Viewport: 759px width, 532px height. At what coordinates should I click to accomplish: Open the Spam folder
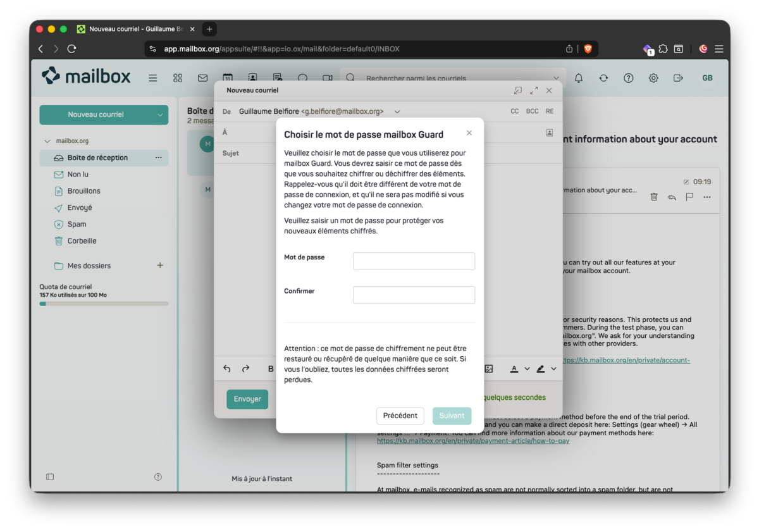(104, 224)
